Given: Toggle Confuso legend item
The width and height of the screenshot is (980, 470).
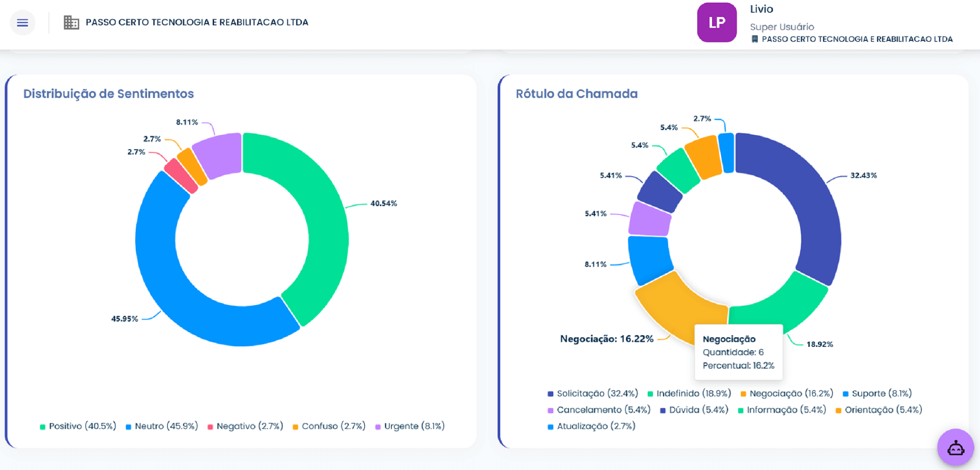Looking at the screenshot, I should tap(329, 426).
